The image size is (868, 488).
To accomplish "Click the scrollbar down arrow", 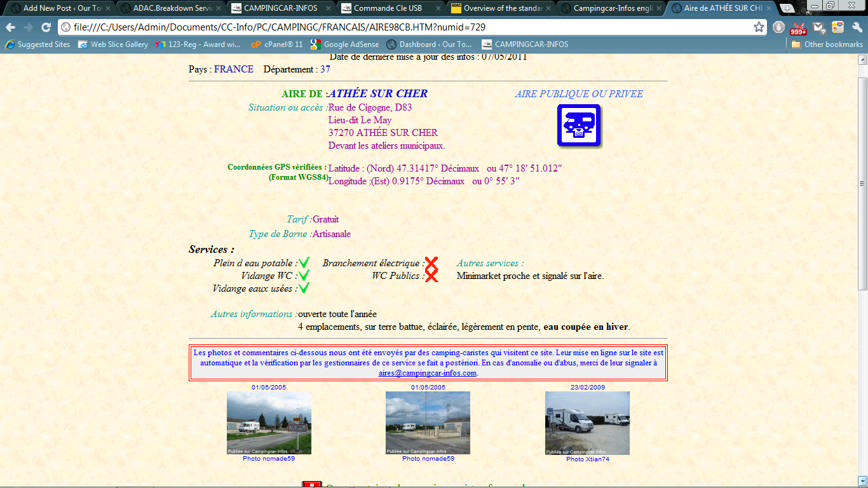I will (862, 480).
